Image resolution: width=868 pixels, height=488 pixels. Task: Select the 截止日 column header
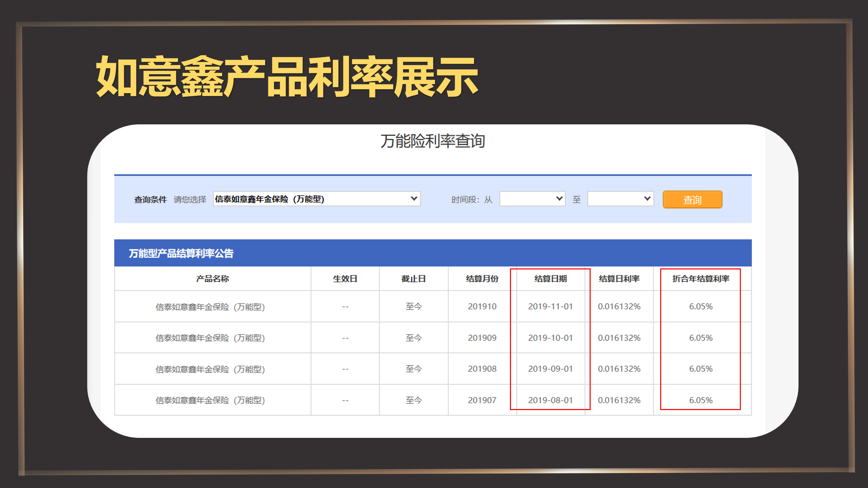tap(413, 279)
